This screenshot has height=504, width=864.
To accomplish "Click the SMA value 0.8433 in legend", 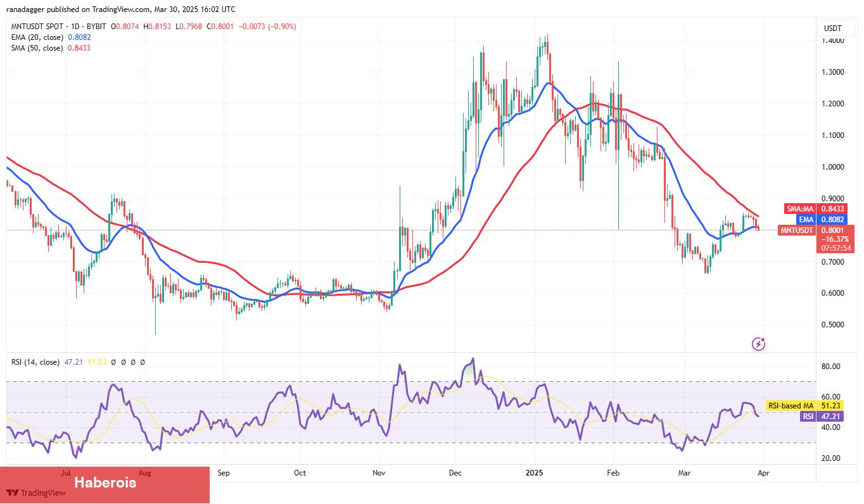I will click(79, 48).
